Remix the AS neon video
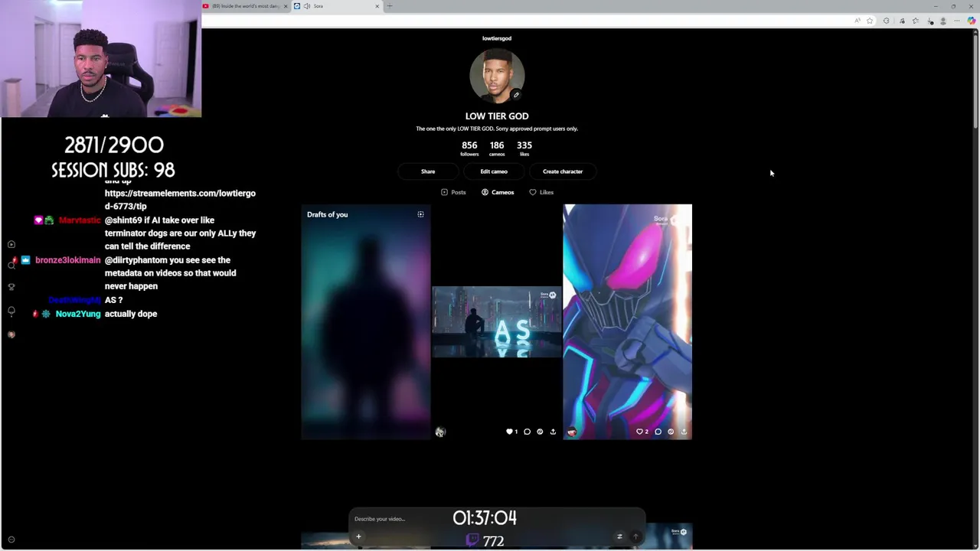This screenshot has width=980, height=551. pyautogui.click(x=540, y=432)
